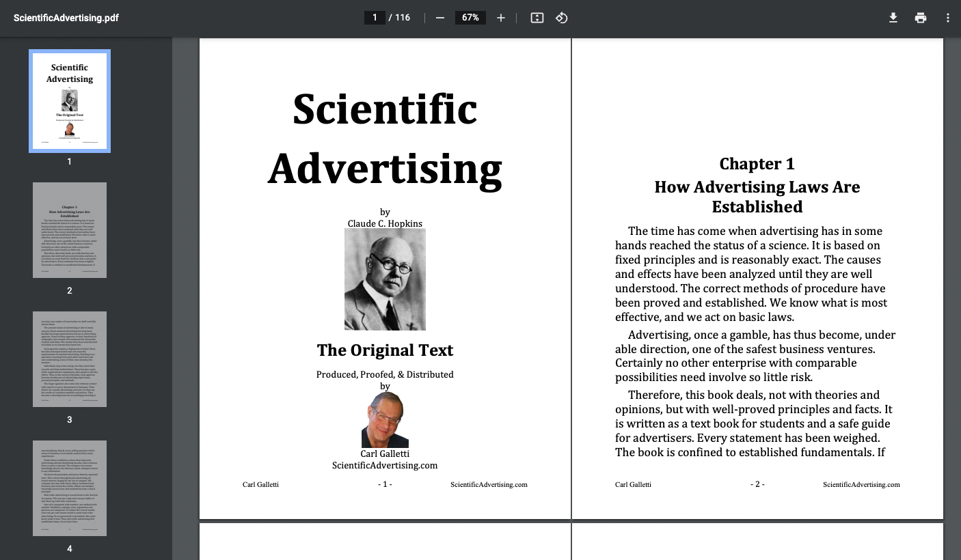Image resolution: width=961 pixels, height=560 pixels.
Task: Zoom in with the plus button
Action: click(x=501, y=18)
